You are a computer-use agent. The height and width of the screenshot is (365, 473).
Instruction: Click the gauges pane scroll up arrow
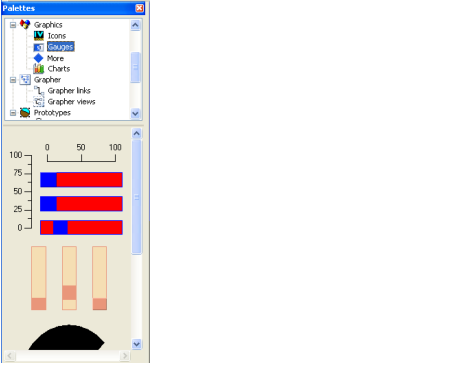137,133
